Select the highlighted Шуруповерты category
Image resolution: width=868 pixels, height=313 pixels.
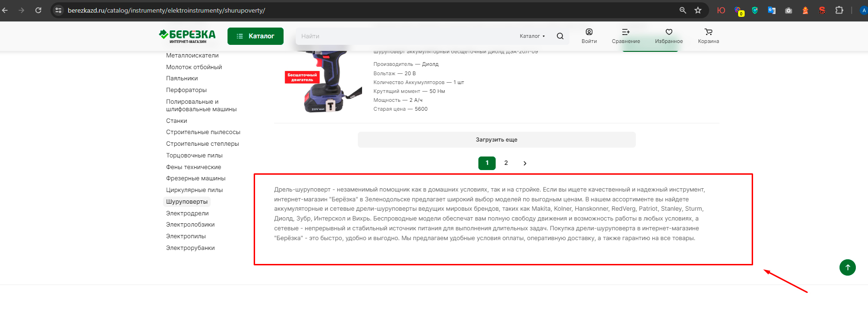(x=187, y=202)
